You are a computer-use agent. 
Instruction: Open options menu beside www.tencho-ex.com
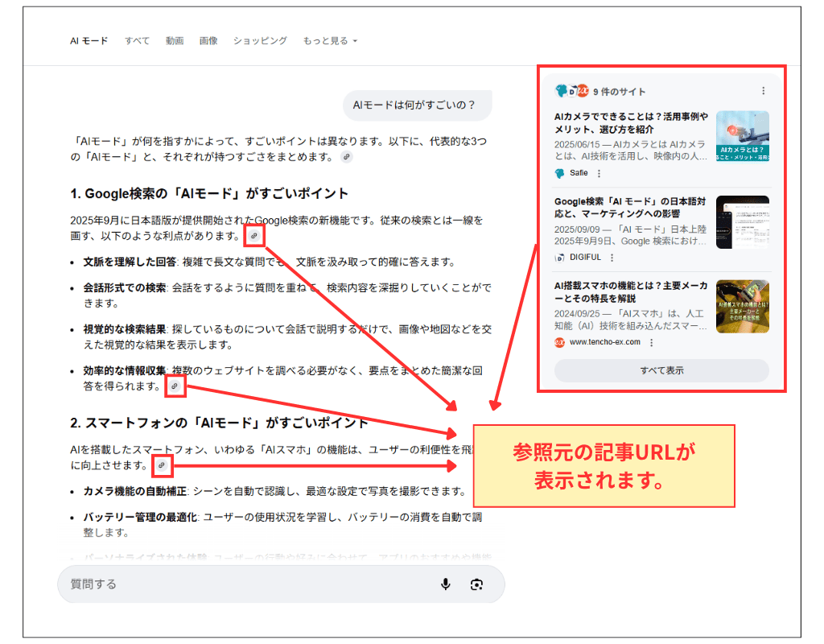tap(651, 342)
